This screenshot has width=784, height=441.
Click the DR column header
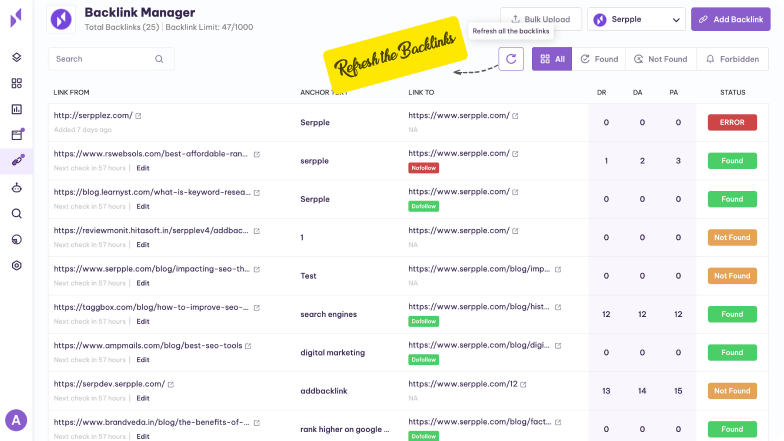tap(602, 92)
